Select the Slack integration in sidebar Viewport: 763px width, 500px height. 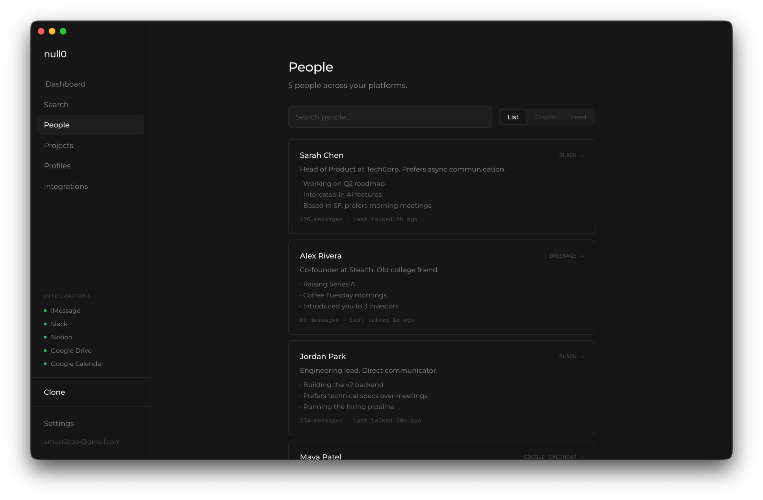point(59,324)
